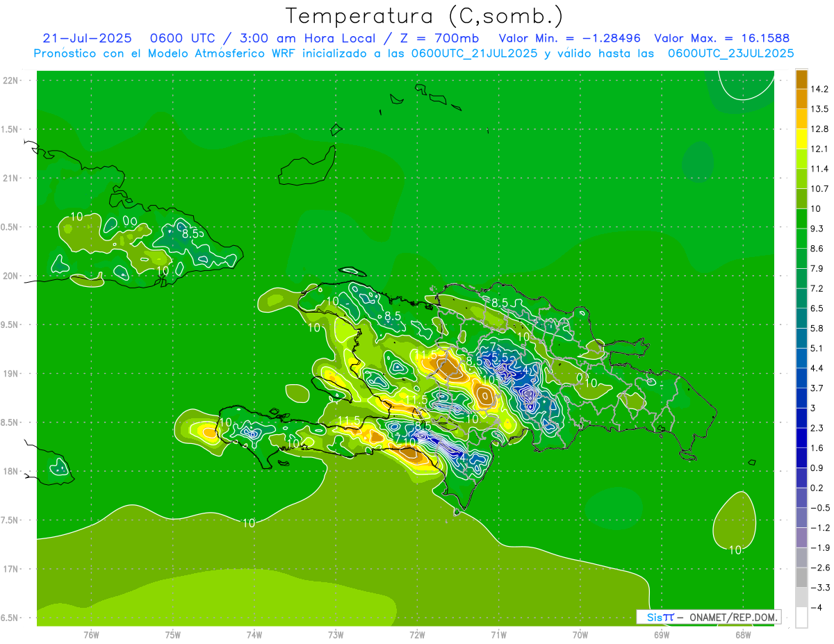
Task: Click the '12.8' color scale label
Action: click(x=821, y=129)
